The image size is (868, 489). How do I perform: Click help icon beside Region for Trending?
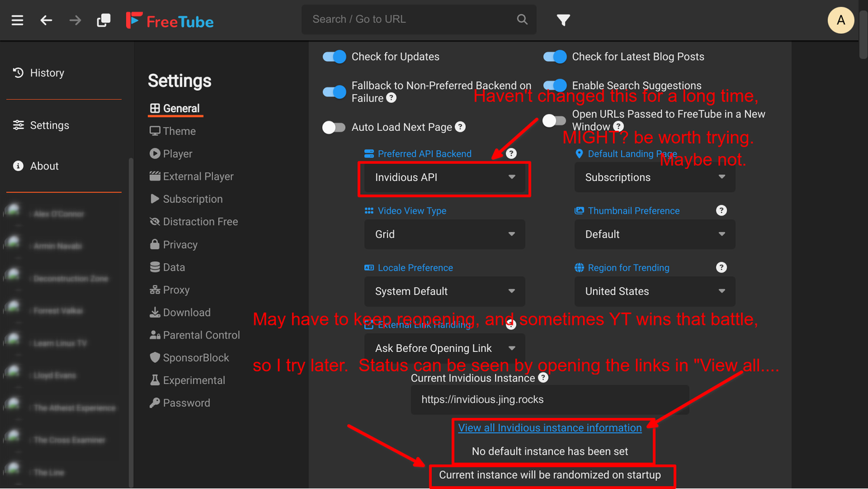[x=722, y=268]
